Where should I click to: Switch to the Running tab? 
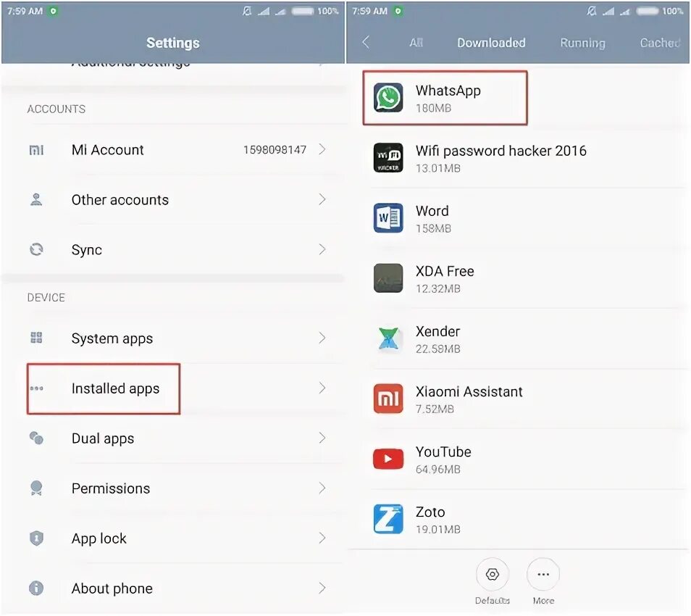pos(582,43)
